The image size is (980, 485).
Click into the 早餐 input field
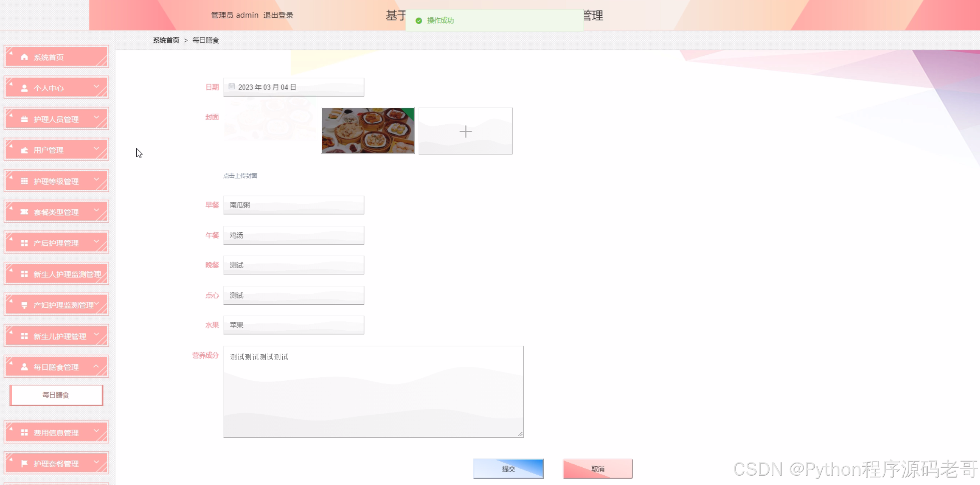(294, 205)
